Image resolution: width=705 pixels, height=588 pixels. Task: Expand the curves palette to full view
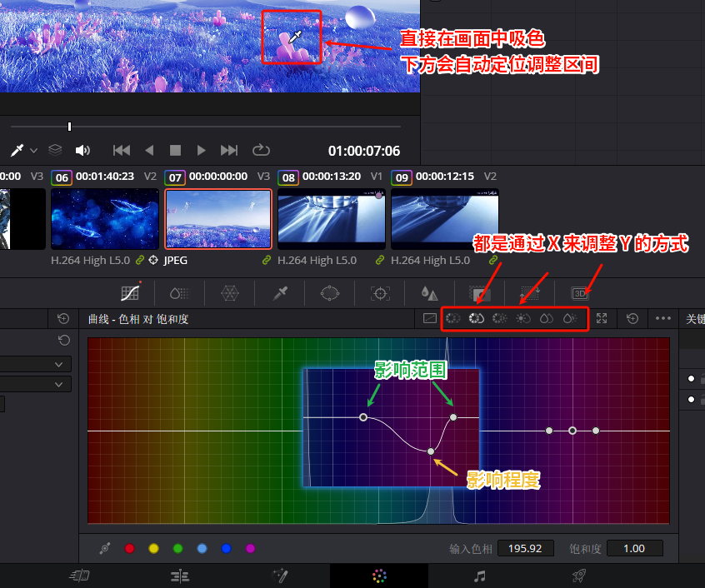click(602, 318)
